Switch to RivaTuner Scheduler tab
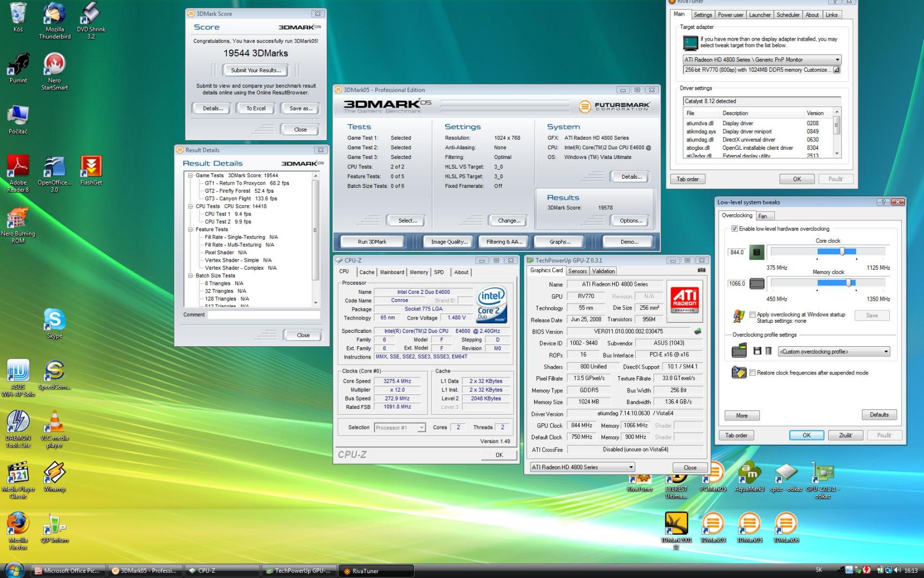 [x=788, y=15]
